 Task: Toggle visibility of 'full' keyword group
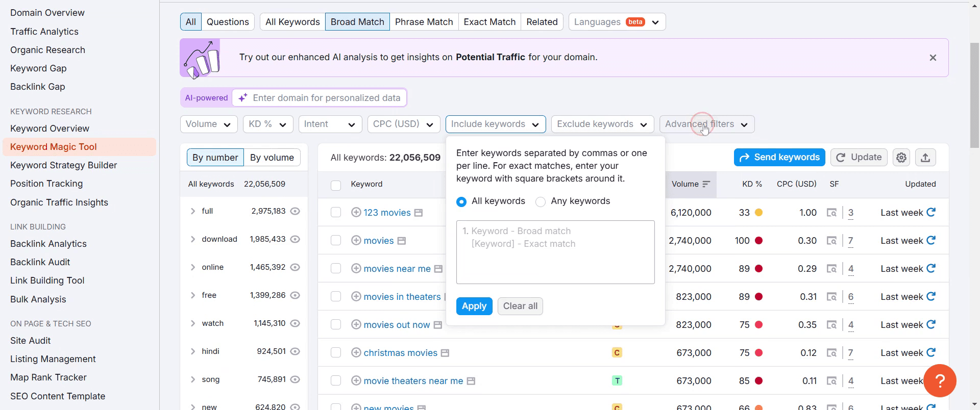(295, 211)
